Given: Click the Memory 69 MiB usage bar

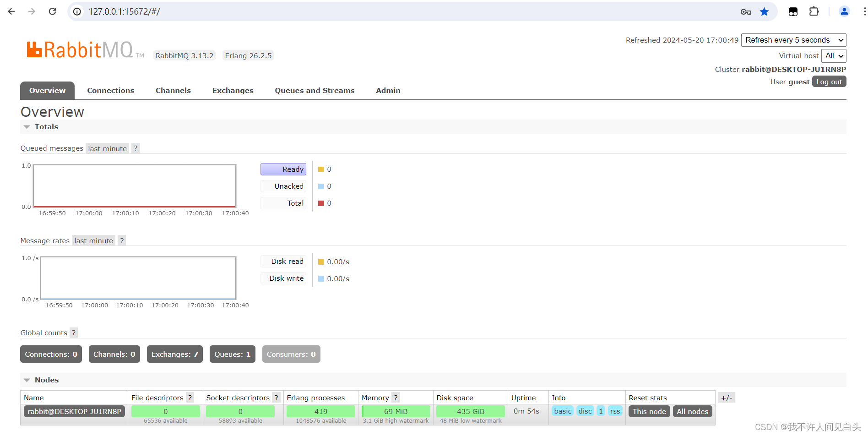Looking at the screenshot, I should click(x=396, y=411).
